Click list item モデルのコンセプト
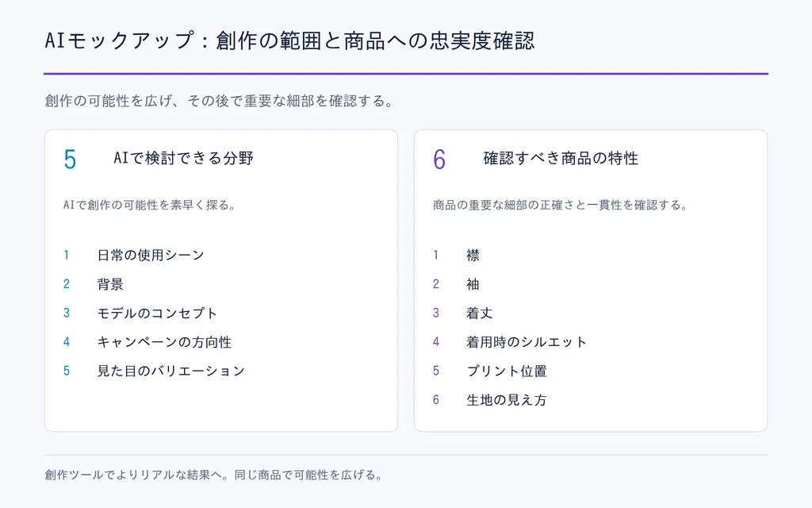The height and width of the screenshot is (508, 812). pos(158,313)
